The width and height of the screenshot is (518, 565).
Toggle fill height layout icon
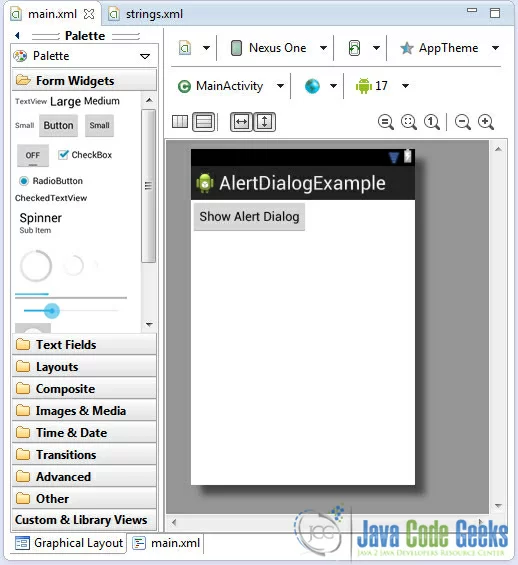tap(264, 122)
